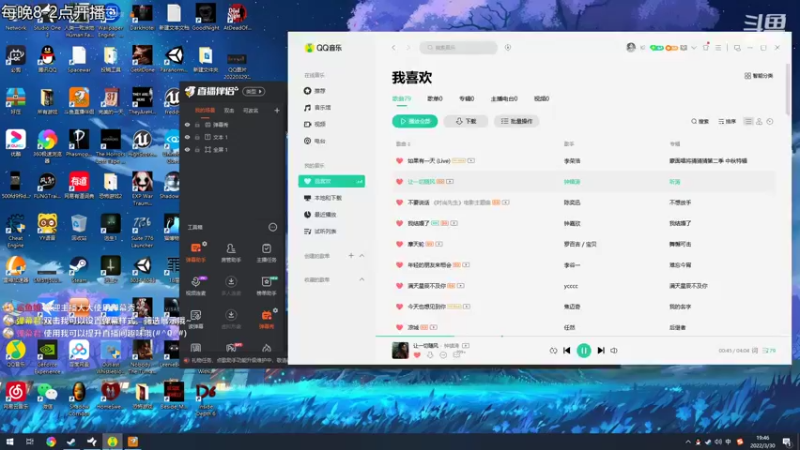This screenshot has width=800, height=450.
Task: Click the green Play All button
Action: click(415, 121)
